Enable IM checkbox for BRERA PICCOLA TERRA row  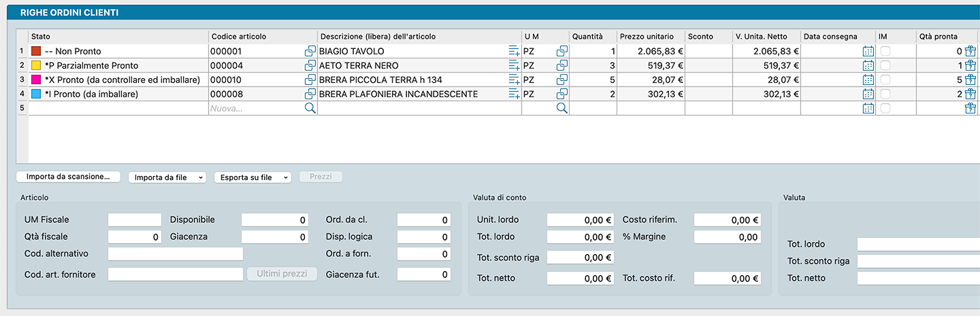885,80
